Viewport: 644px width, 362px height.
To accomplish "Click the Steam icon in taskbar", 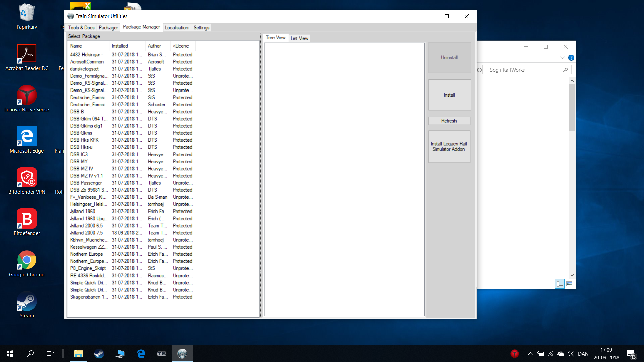I will [99, 354].
